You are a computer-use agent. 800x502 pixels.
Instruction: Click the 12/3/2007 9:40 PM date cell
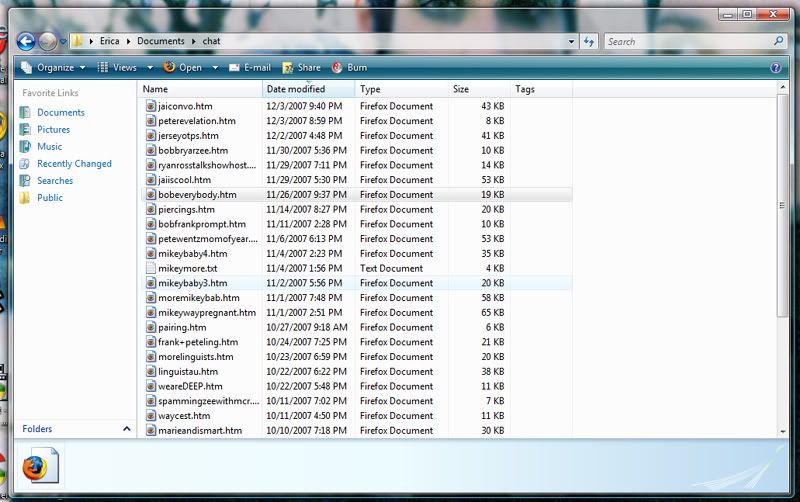[304, 106]
